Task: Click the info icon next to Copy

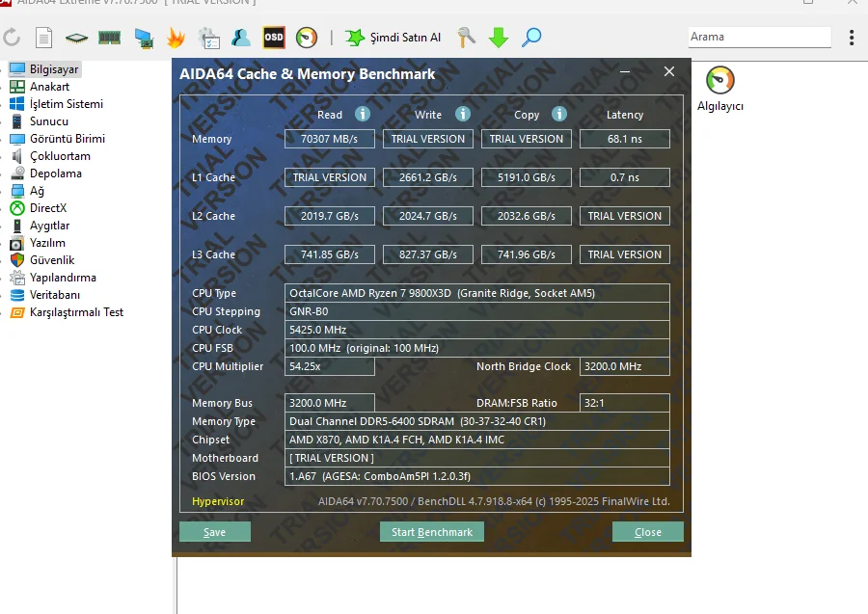Action: pos(559,114)
